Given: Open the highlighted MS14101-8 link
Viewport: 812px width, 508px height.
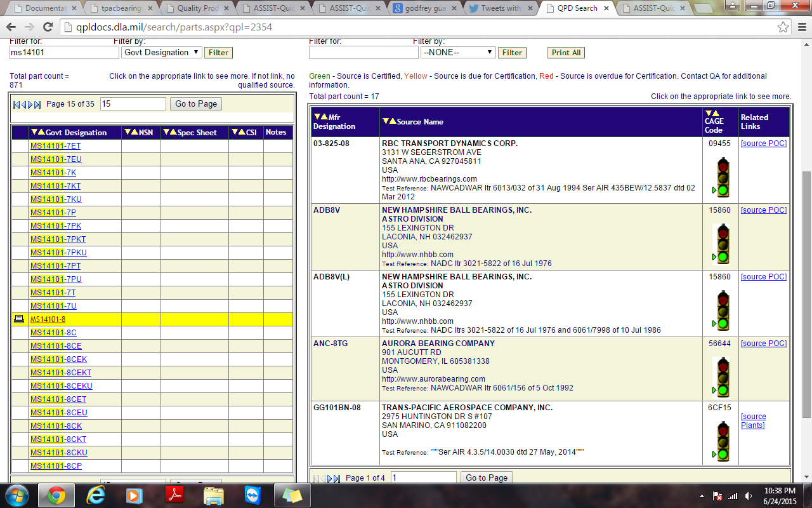Looking at the screenshot, I should point(48,319).
